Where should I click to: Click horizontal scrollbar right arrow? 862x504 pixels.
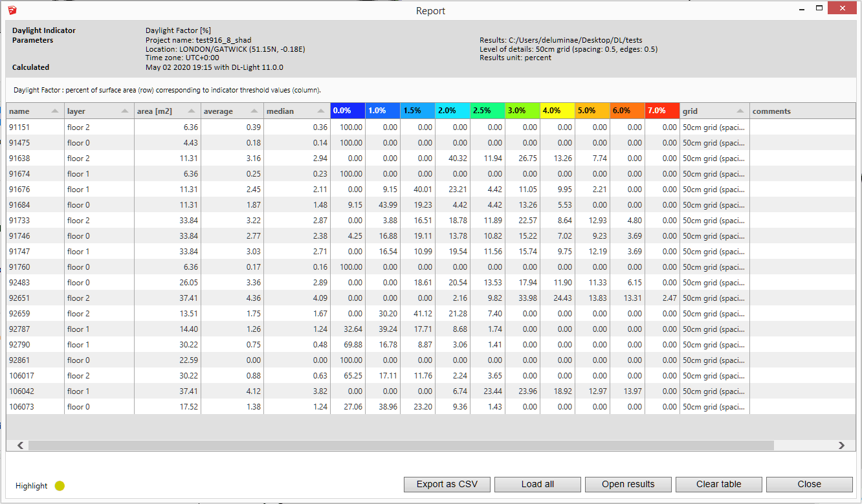842,445
